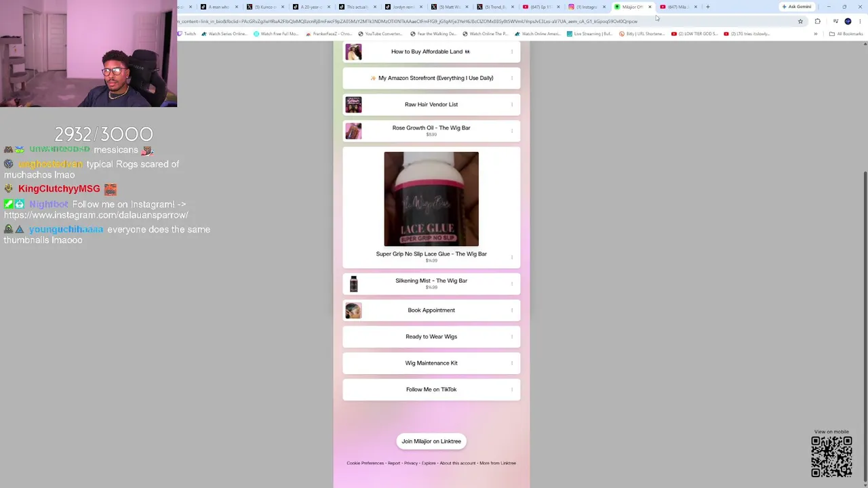
Task: Bookmark this page with the star icon
Action: point(800,21)
